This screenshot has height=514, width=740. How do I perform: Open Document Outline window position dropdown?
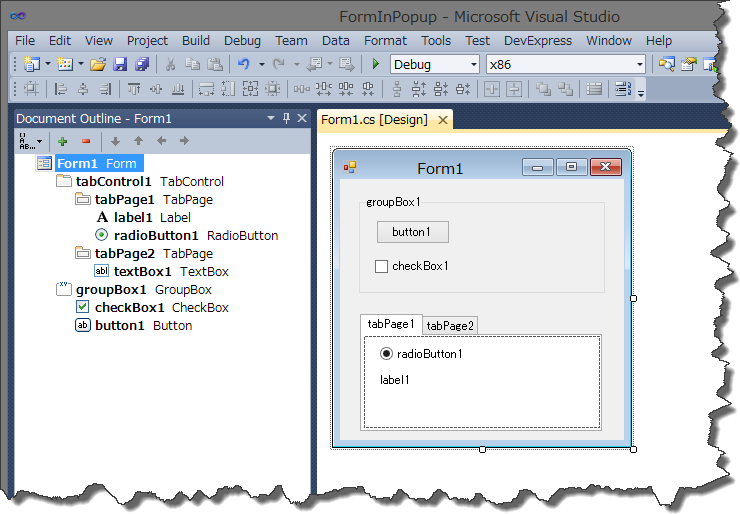(x=271, y=118)
